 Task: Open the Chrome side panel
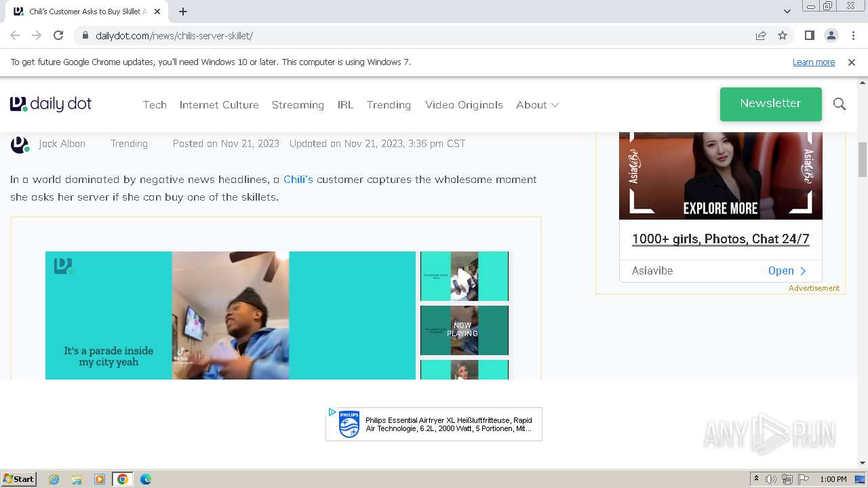[809, 35]
